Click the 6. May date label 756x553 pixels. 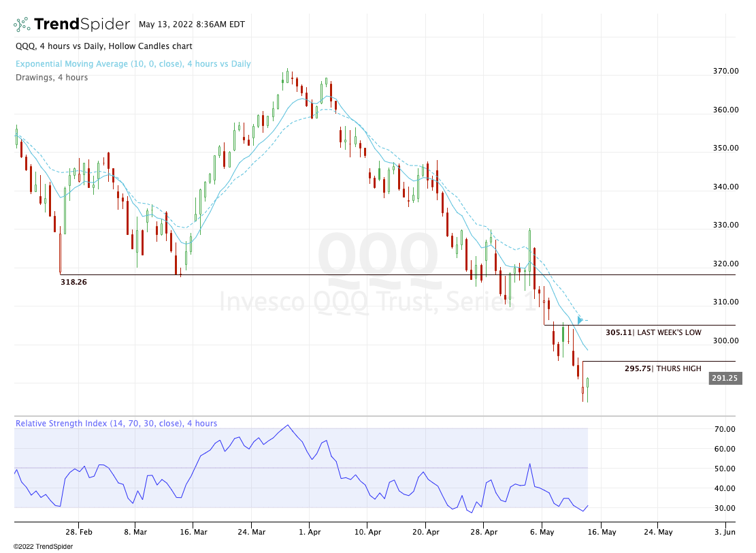click(x=542, y=532)
